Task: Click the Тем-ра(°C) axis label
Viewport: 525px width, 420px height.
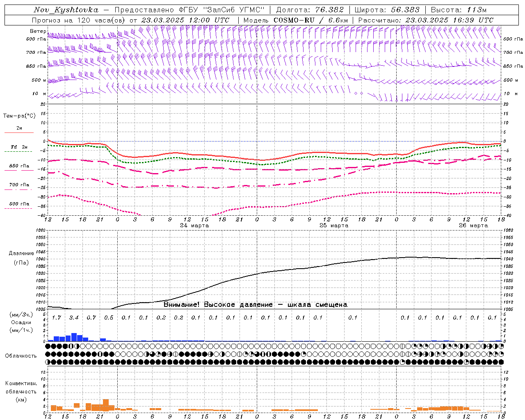Action: coord(19,116)
